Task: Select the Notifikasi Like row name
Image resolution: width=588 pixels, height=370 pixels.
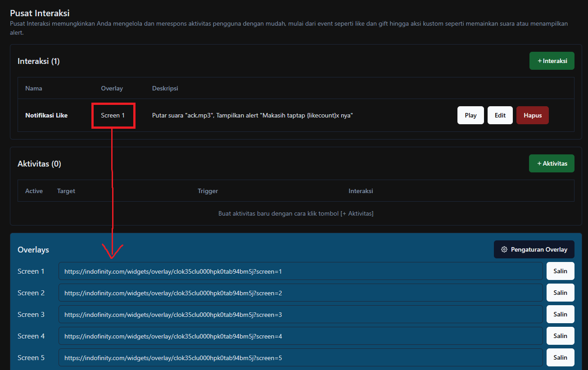Action: (46, 115)
